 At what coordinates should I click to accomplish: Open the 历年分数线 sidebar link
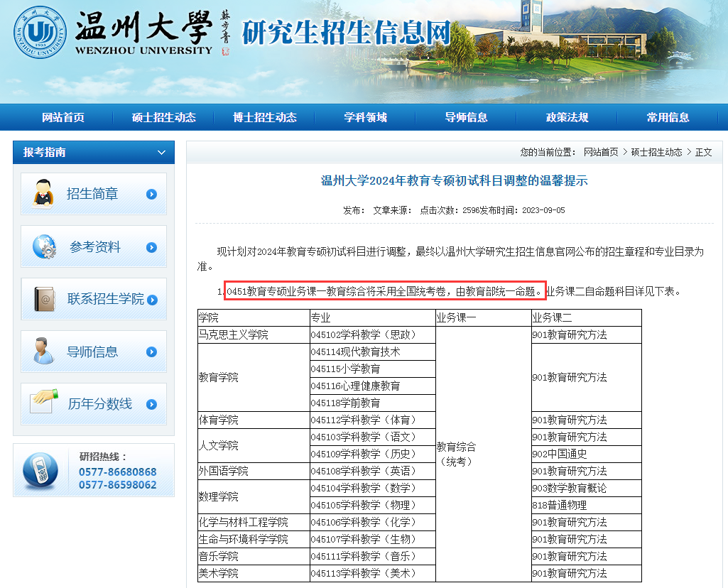tap(93, 404)
